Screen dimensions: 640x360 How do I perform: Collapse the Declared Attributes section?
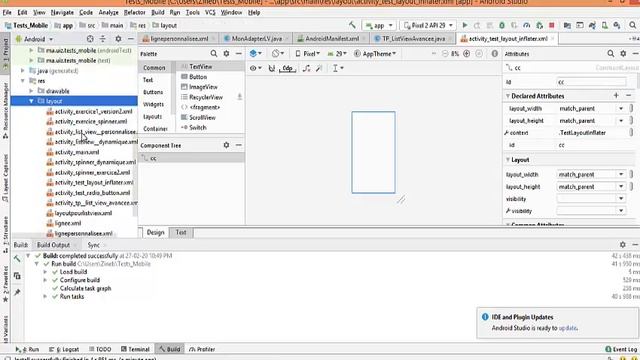tap(508, 96)
